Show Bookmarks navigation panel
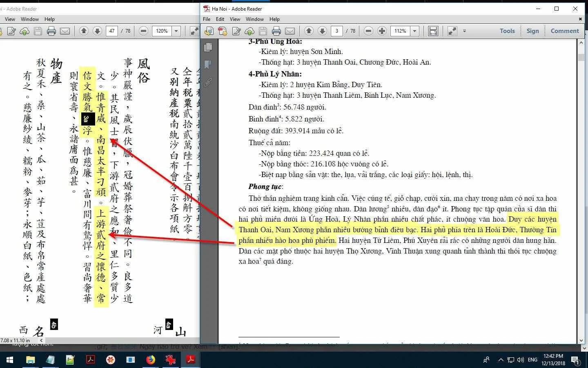The image size is (588, 368). (208, 65)
